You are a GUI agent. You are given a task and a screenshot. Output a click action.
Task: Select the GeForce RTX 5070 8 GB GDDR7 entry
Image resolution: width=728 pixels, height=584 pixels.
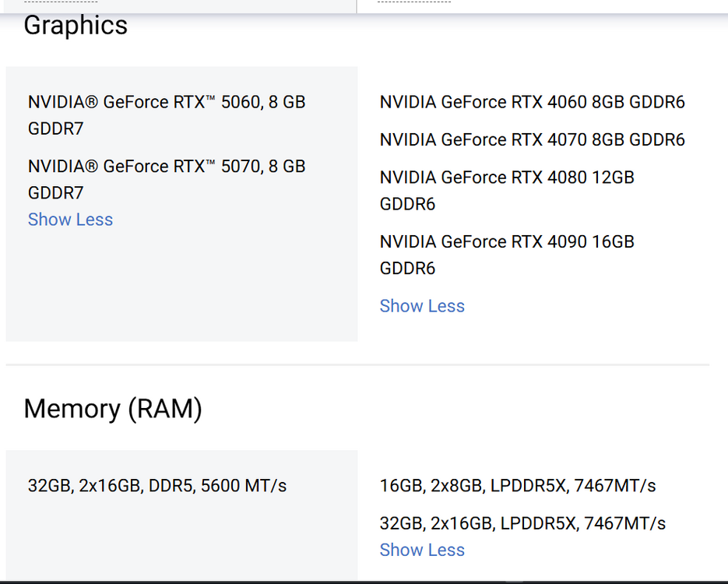click(166, 179)
